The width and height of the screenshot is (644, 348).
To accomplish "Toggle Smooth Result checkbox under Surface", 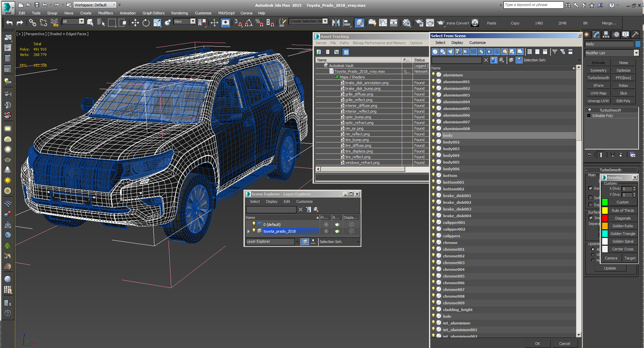I will point(590,217).
